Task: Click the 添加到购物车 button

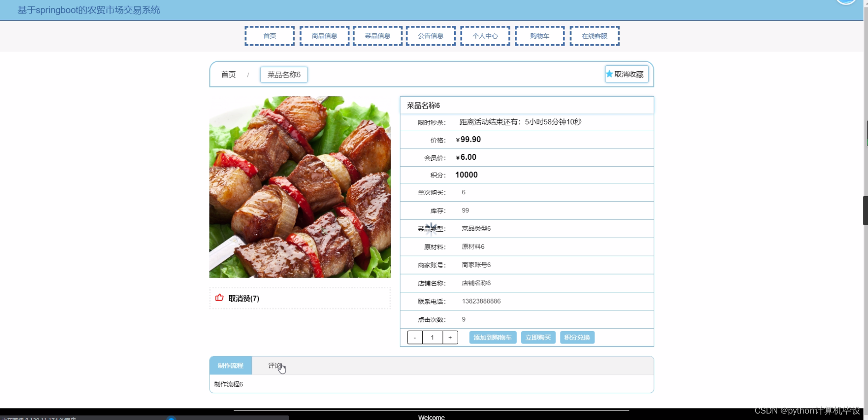Action: pyautogui.click(x=492, y=337)
